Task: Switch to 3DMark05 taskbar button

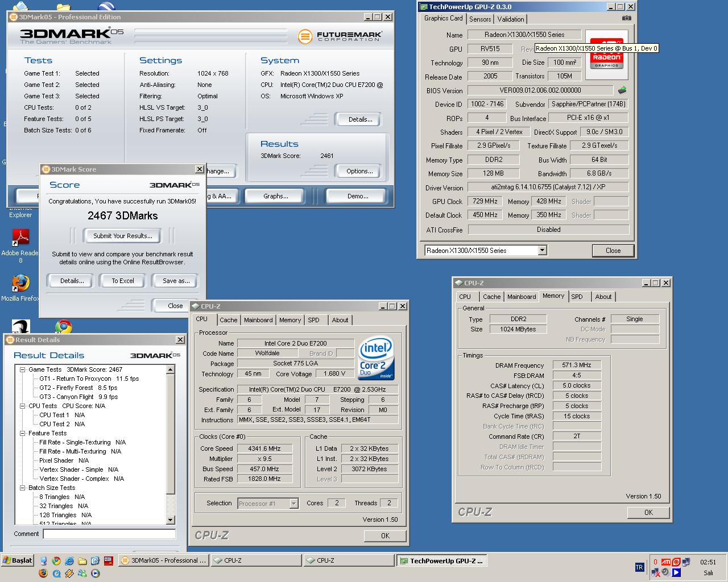Action: [164, 560]
